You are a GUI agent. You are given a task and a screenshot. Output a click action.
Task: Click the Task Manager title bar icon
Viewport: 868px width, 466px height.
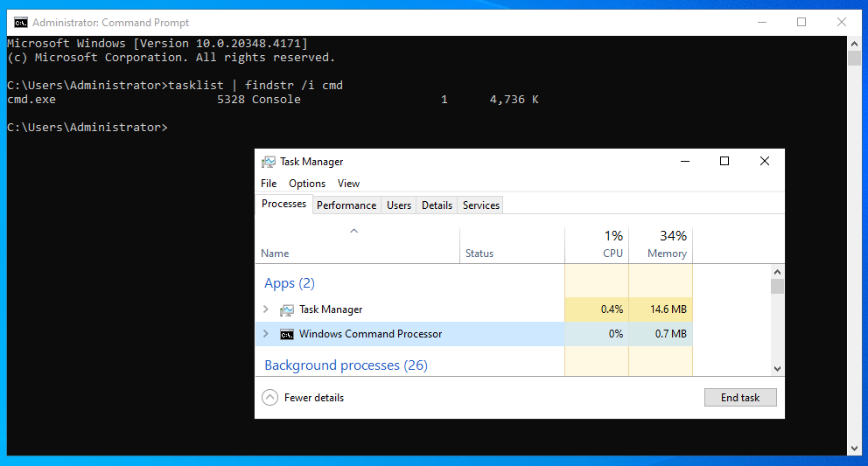point(269,162)
